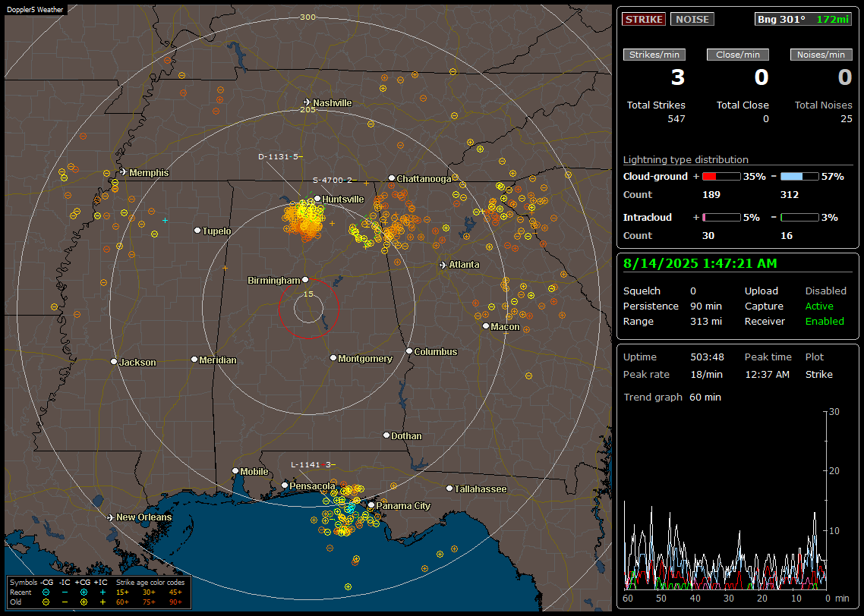Click the 90+ strike age color code

pos(175,602)
